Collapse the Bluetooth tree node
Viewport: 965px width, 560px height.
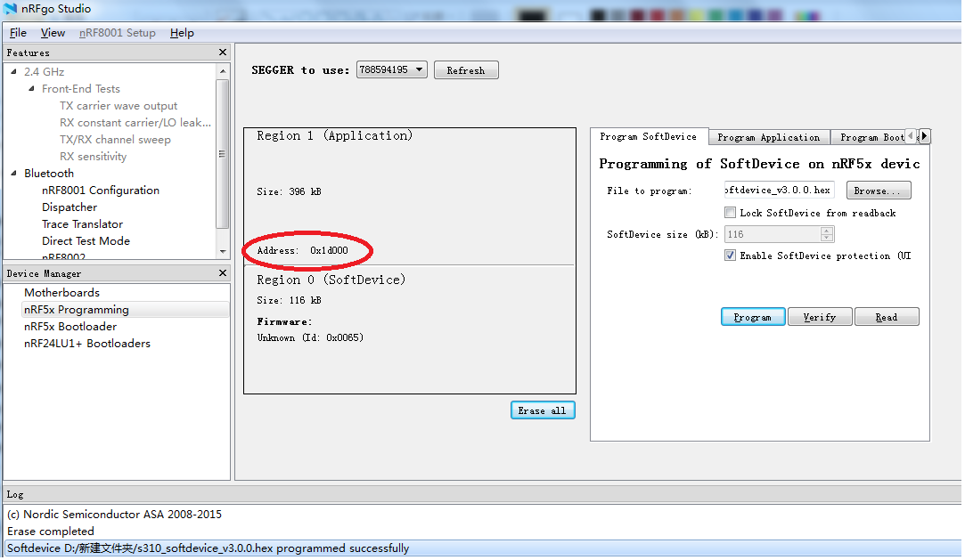tap(13, 174)
